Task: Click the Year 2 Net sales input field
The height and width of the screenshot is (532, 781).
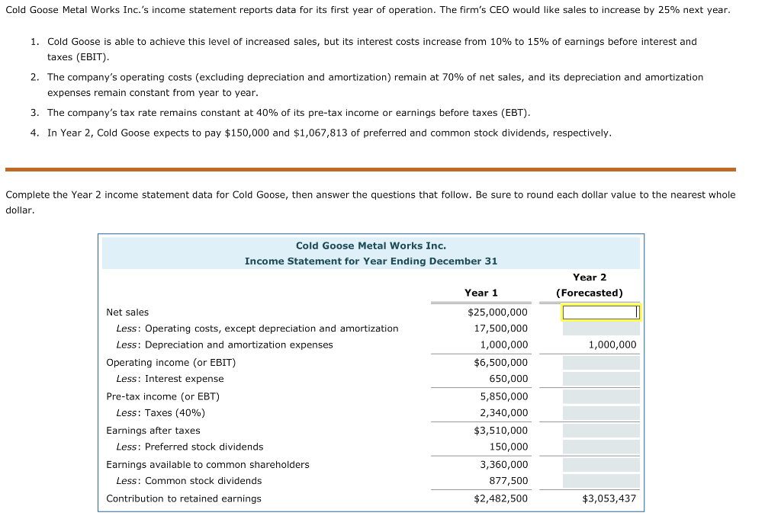Action: [600, 312]
